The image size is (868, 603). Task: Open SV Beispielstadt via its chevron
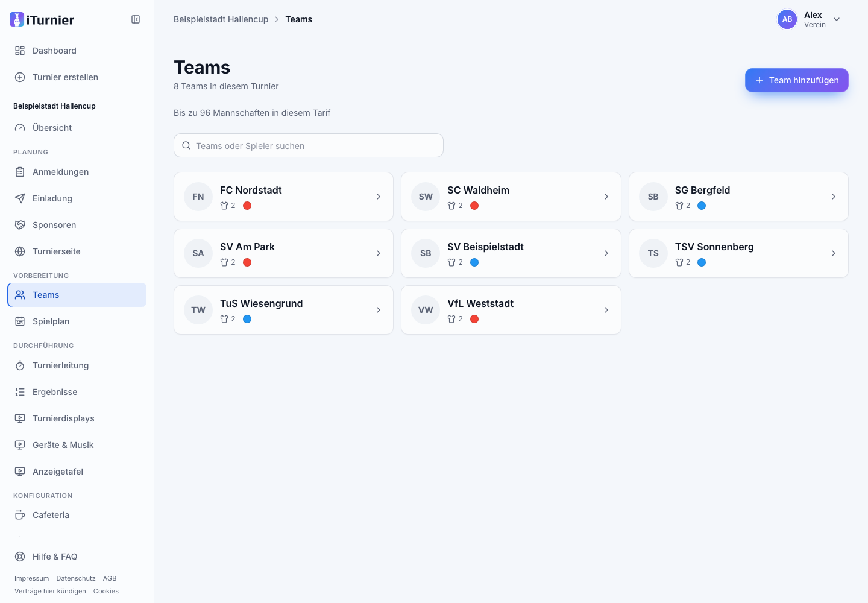[x=606, y=253]
